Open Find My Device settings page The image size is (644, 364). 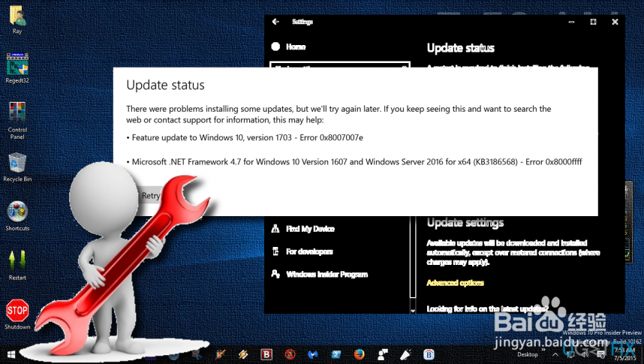(303, 229)
